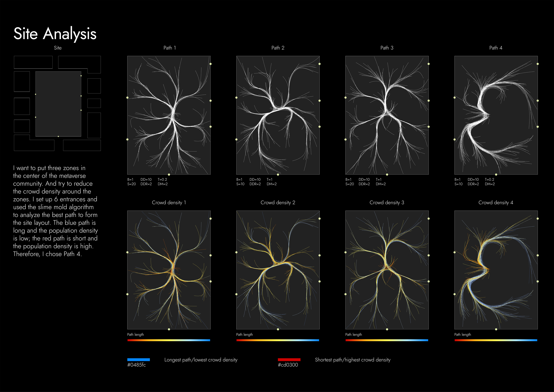Click the 'Crowd density 3' heading
Image resolution: width=554 pixels, height=392 pixels.
click(x=387, y=203)
